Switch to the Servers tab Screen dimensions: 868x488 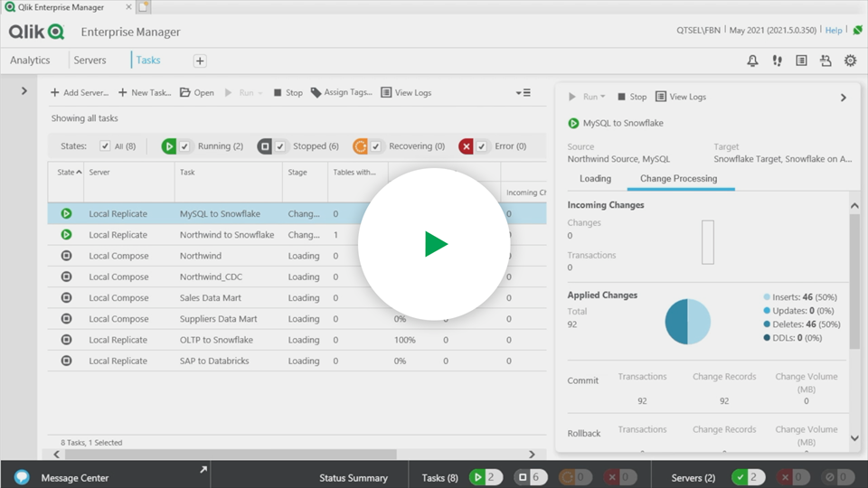90,61
